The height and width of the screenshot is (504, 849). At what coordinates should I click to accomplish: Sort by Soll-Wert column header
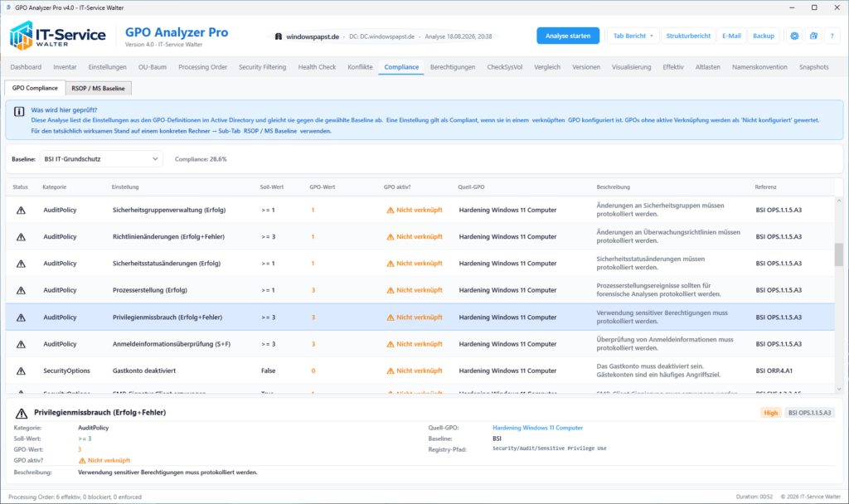coord(272,187)
